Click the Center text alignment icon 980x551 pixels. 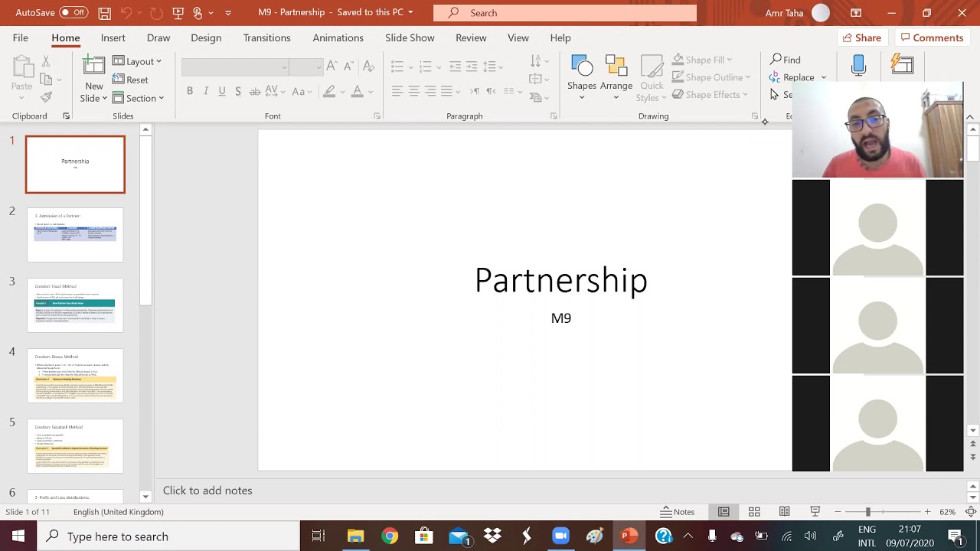(x=413, y=91)
